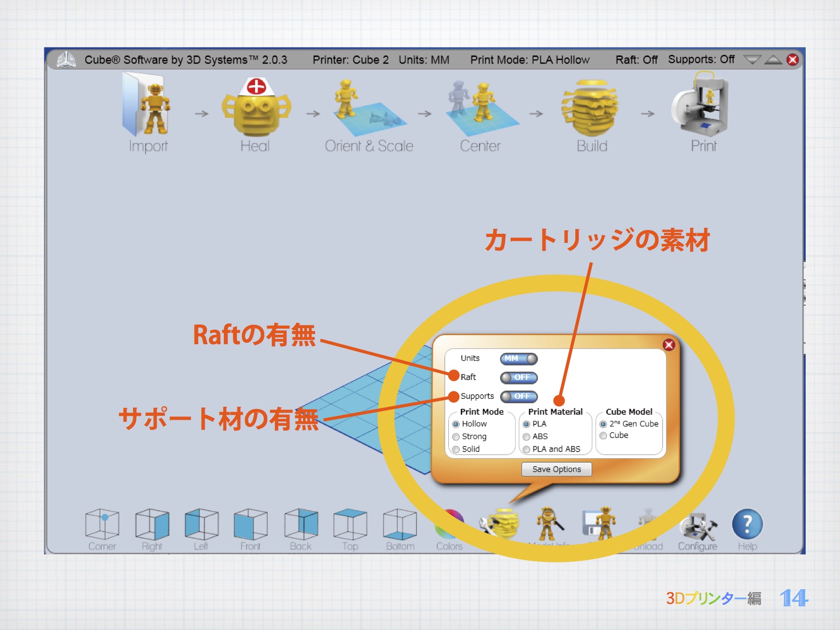Screen dimensions: 840x630
Task: Toggle the Units MM switch
Action: click(519, 358)
